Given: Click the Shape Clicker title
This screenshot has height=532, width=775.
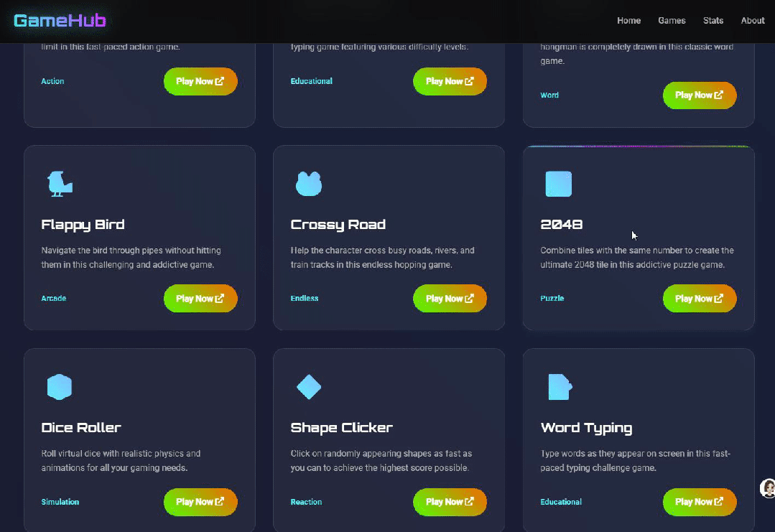Looking at the screenshot, I should 342,428.
